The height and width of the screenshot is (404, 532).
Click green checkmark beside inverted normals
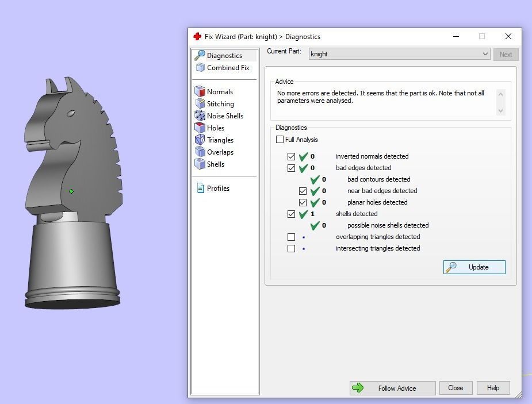303,156
